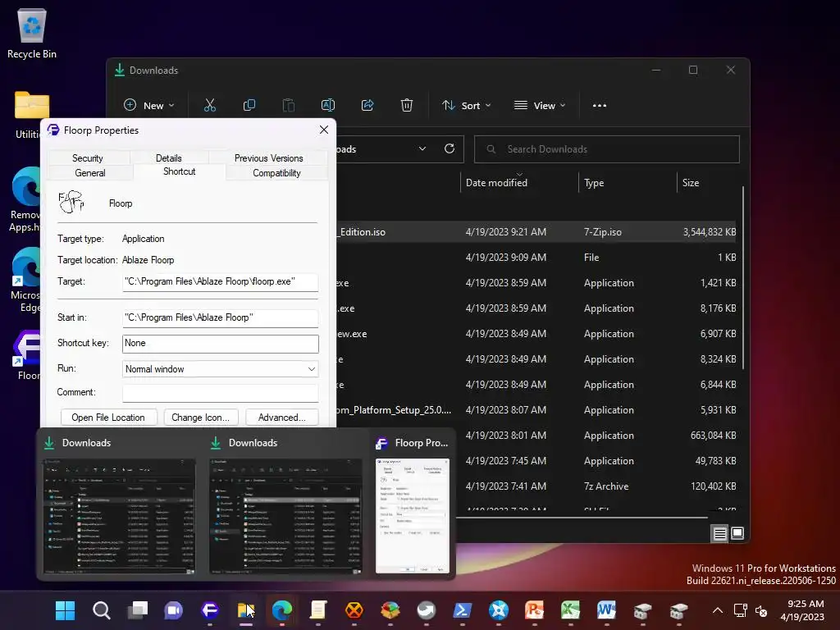
Task: Show hidden system tray icons
Action: pos(718,610)
